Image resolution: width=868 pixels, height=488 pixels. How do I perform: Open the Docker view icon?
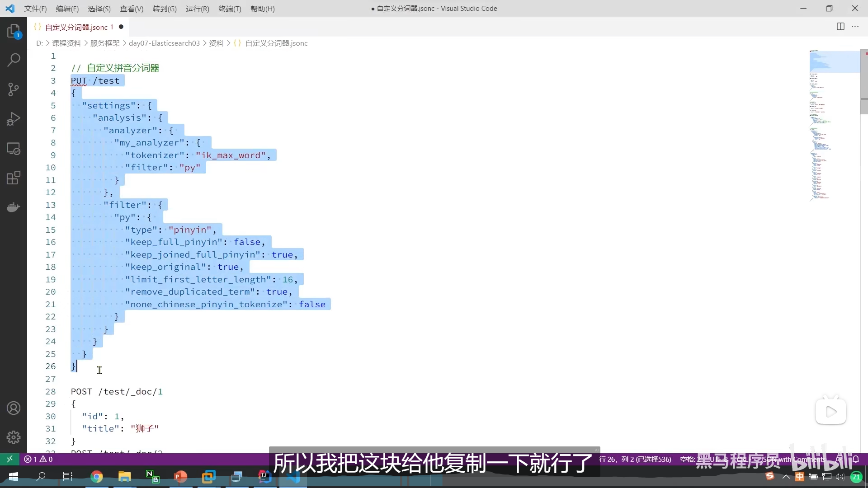14,207
